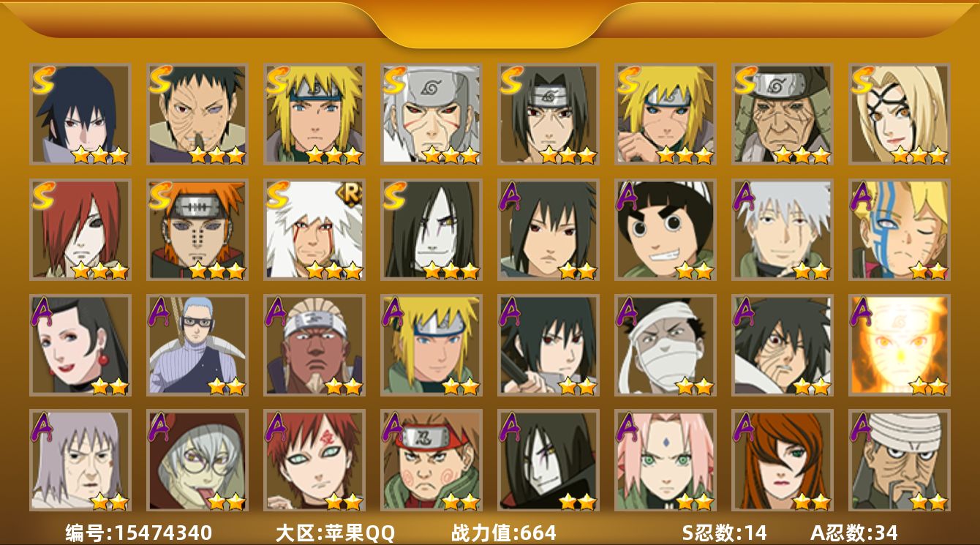Open the blonde Tsunade S-rank card
980x545 pixels.
coord(899,114)
